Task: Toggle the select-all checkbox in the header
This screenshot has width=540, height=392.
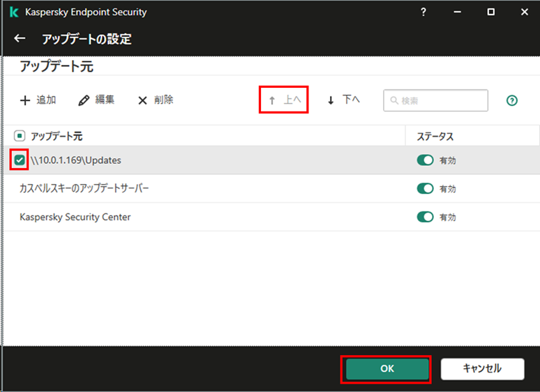Action: click(x=20, y=136)
